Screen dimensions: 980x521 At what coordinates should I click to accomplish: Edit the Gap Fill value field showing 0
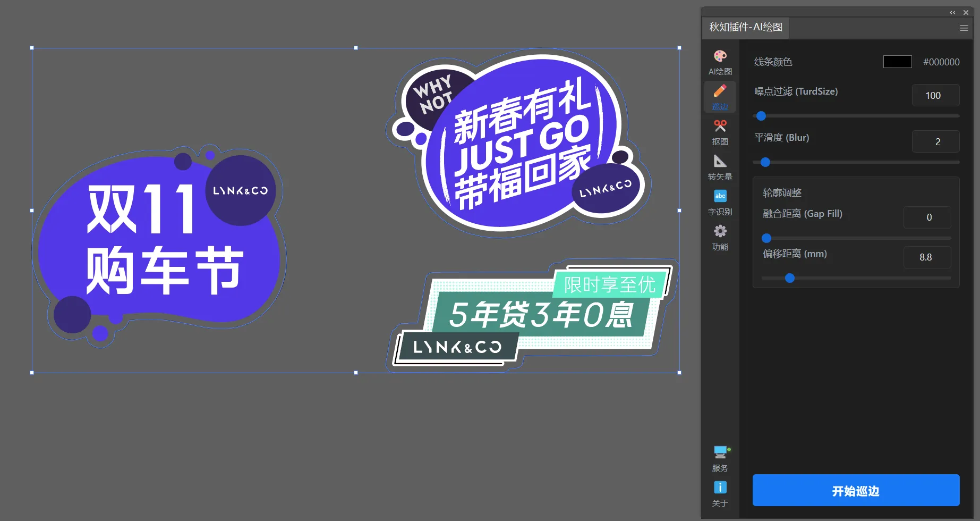pos(927,217)
